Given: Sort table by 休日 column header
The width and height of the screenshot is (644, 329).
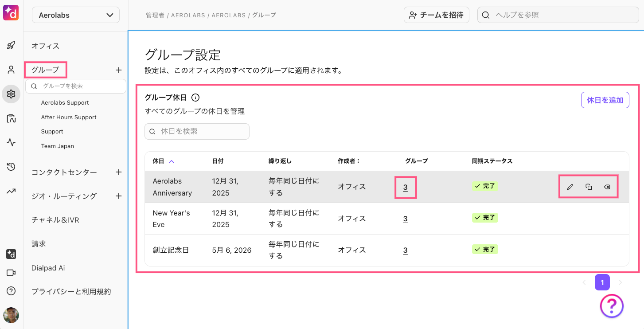Looking at the screenshot, I should coord(164,161).
